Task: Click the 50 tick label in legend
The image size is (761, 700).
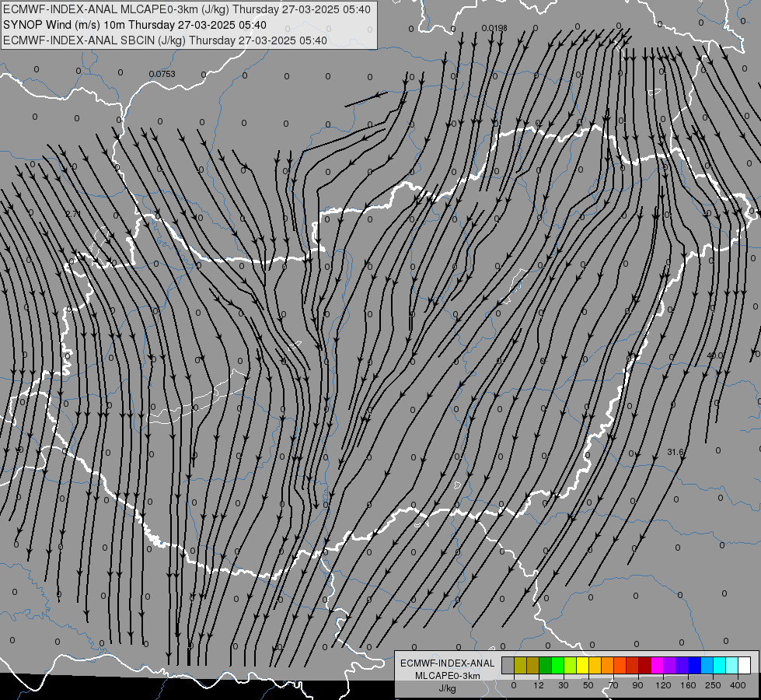Action: (x=588, y=685)
